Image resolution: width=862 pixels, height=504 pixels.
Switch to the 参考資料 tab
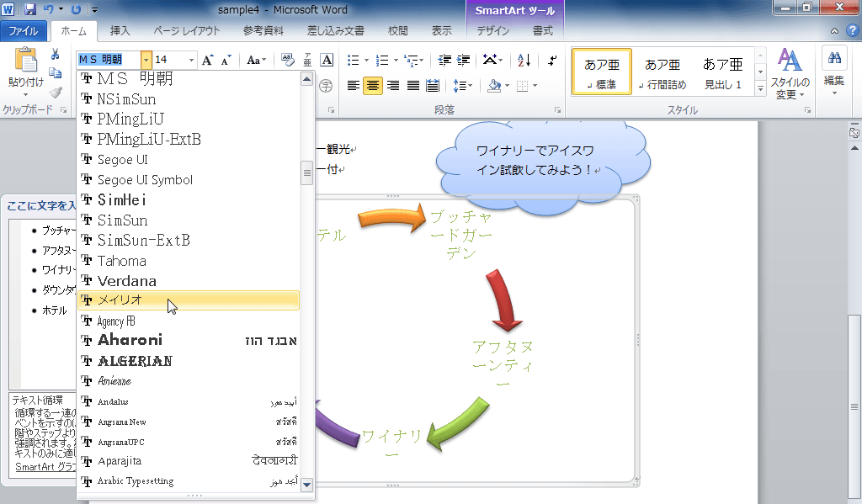pos(263,31)
